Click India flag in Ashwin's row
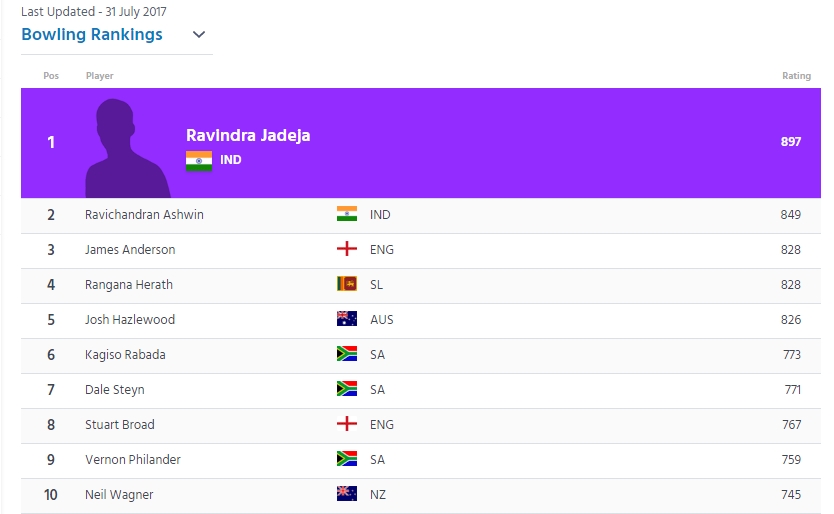834x514 pixels. coord(347,214)
